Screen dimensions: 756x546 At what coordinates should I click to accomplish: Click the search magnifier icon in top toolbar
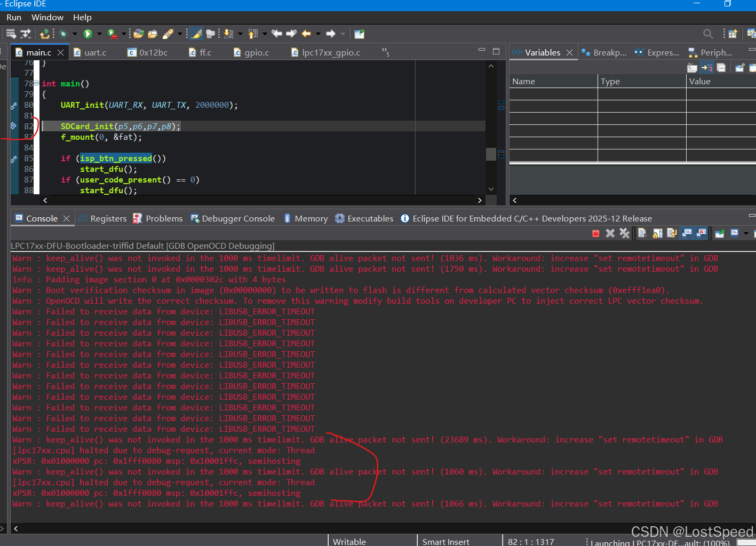pos(708,34)
